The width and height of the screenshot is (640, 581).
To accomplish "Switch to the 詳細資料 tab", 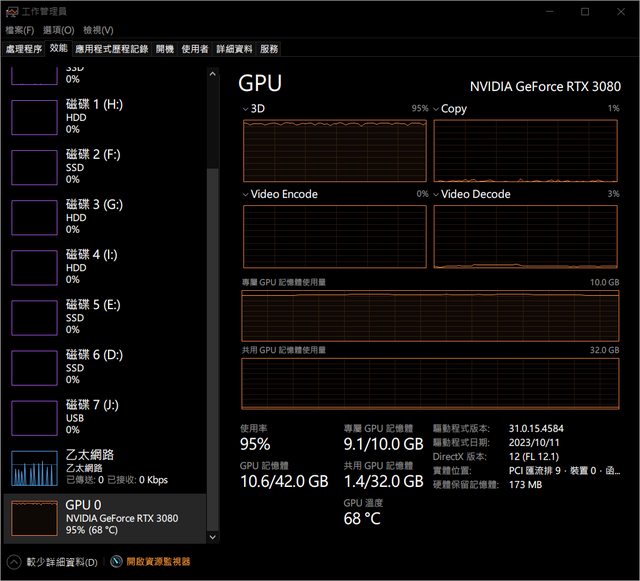I will click(234, 48).
